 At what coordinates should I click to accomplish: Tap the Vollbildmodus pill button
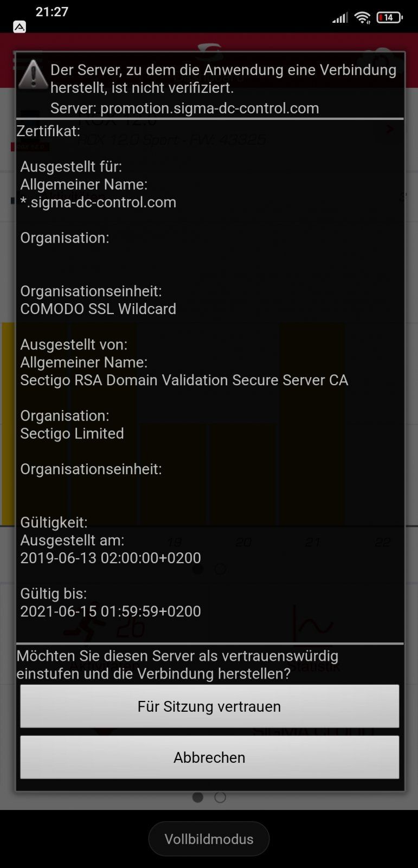tap(209, 839)
